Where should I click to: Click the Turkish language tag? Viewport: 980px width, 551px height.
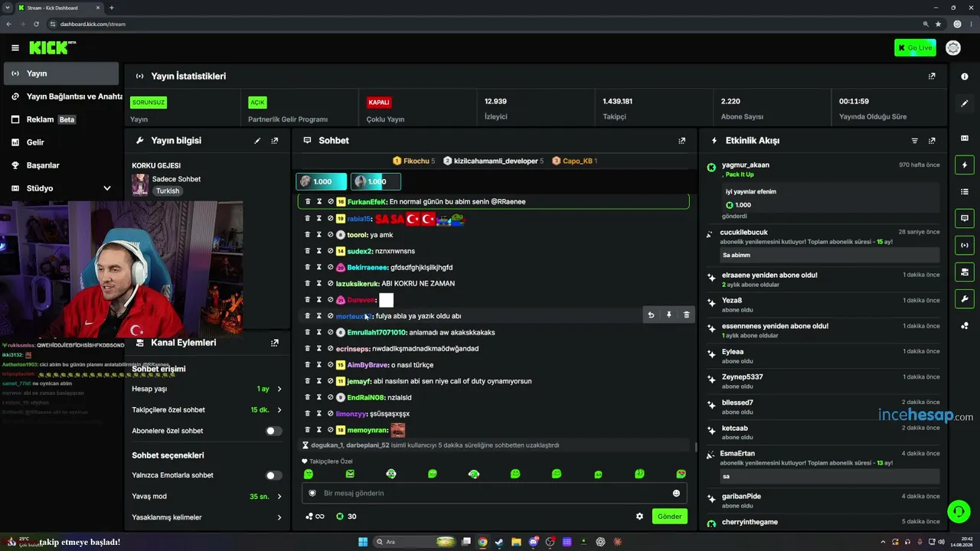[168, 191]
